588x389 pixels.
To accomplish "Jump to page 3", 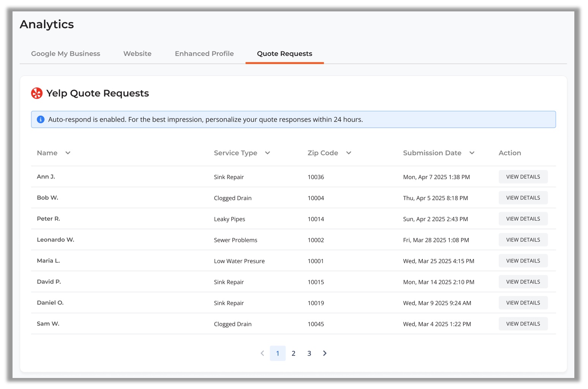I will [309, 353].
